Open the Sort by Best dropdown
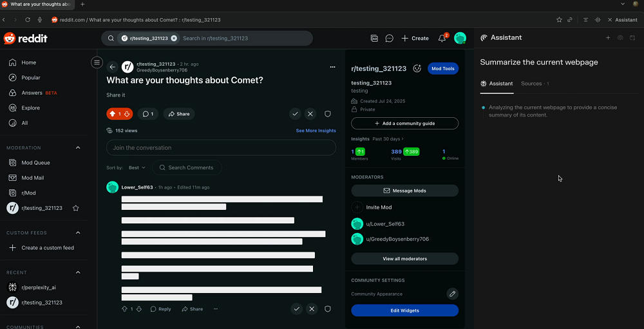The height and width of the screenshot is (329, 644). [x=137, y=167]
